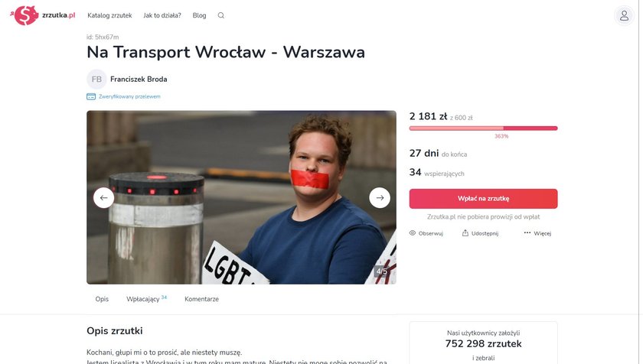This screenshot has width=643, height=364.
Task: Open the user account profile icon
Action: 624,15
